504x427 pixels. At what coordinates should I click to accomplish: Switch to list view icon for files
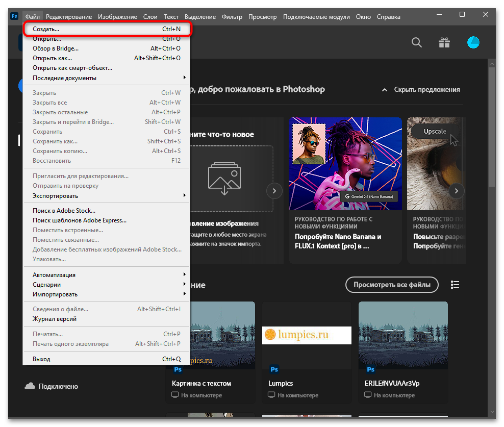pos(455,285)
